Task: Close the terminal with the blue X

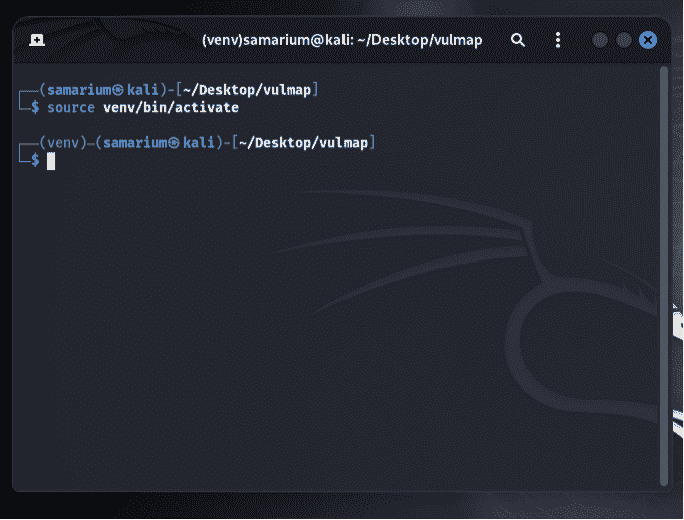Action: 648,40
